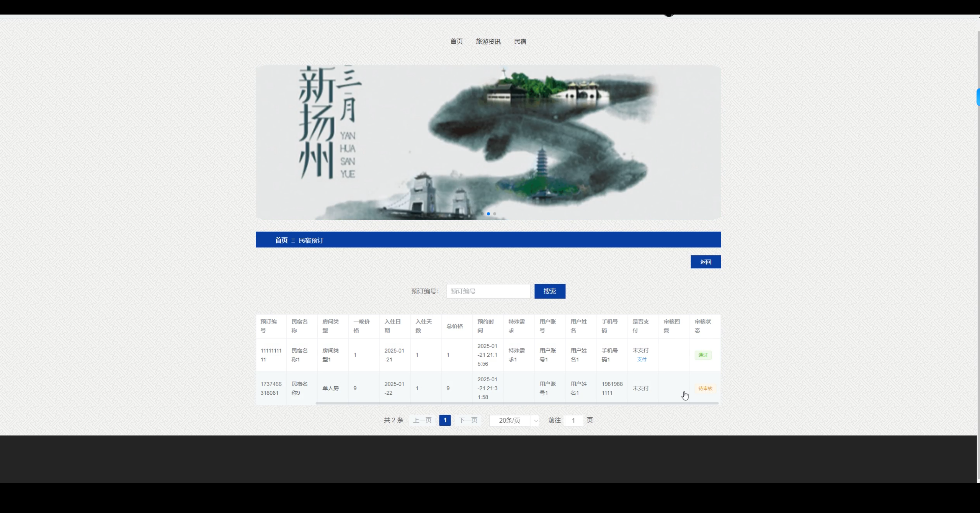Click the 支付 link in first row
Image resolution: width=980 pixels, height=513 pixels.
pyautogui.click(x=642, y=359)
